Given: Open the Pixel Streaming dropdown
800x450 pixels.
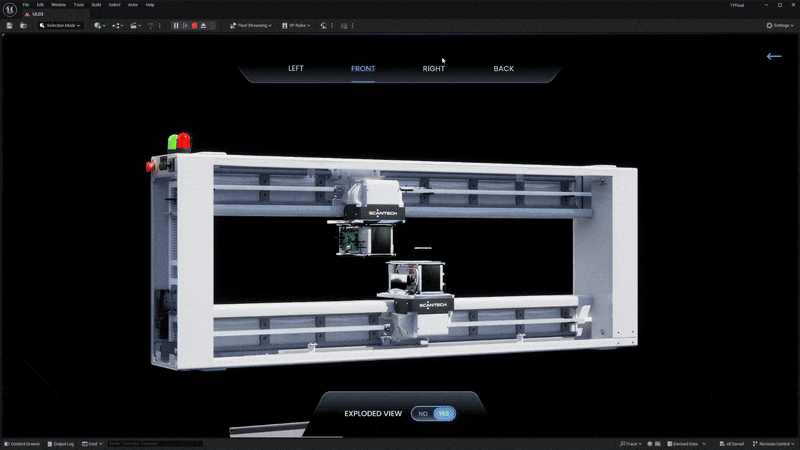Looking at the screenshot, I should 250,25.
